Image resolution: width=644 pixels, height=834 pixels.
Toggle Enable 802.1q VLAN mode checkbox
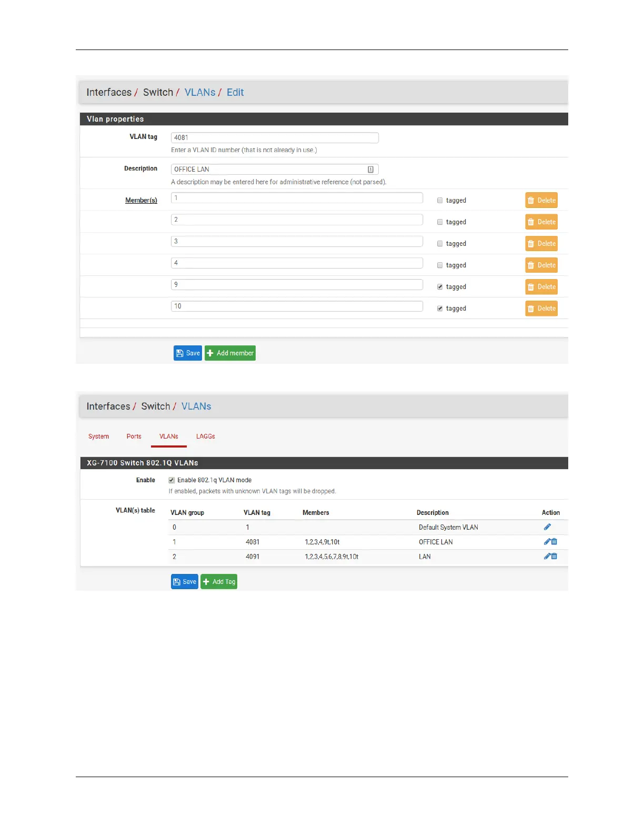(172, 480)
